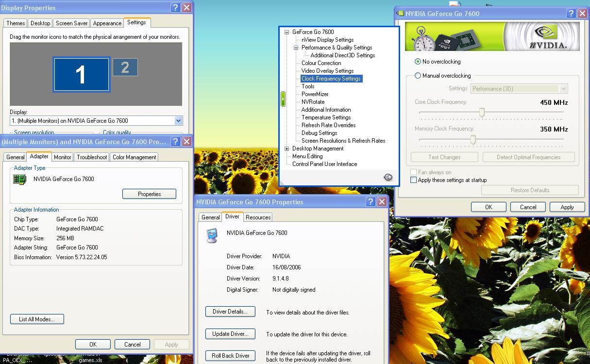Click the Fan always on checkbox

pos(414,172)
